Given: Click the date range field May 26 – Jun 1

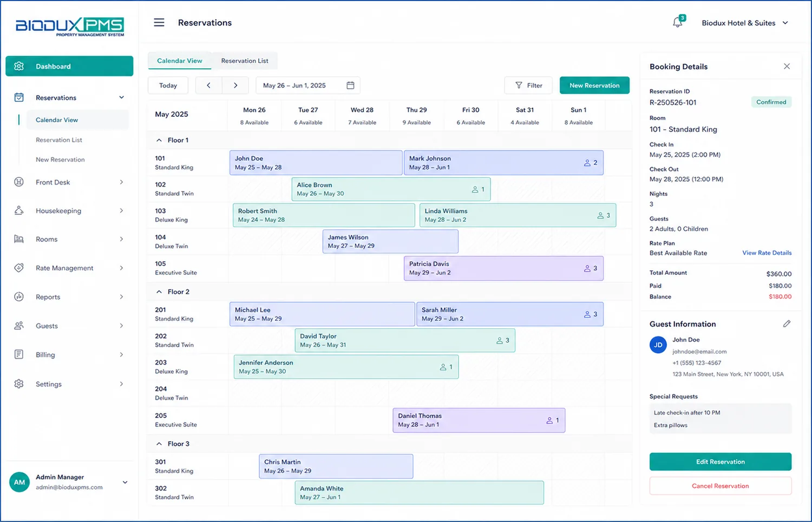Looking at the screenshot, I should point(307,85).
